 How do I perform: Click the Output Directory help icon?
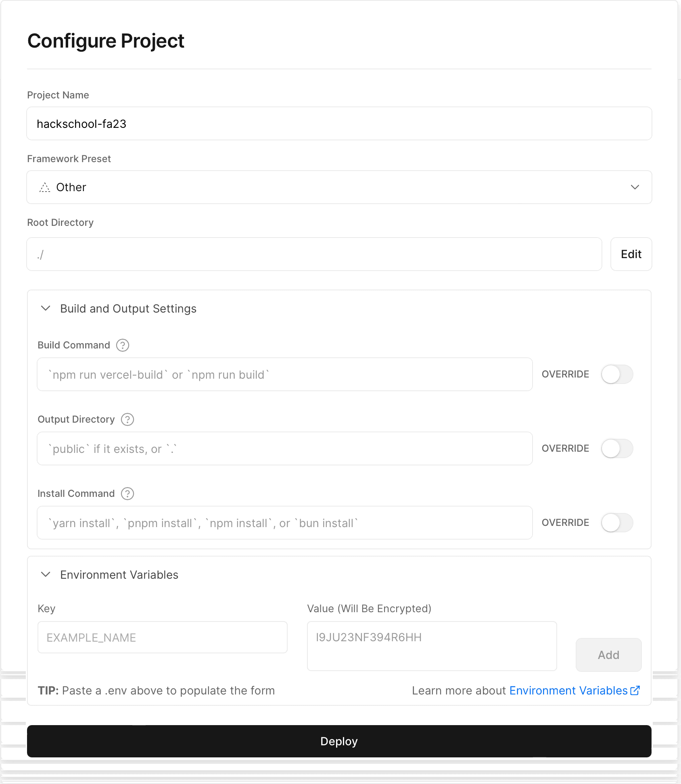pyautogui.click(x=127, y=419)
